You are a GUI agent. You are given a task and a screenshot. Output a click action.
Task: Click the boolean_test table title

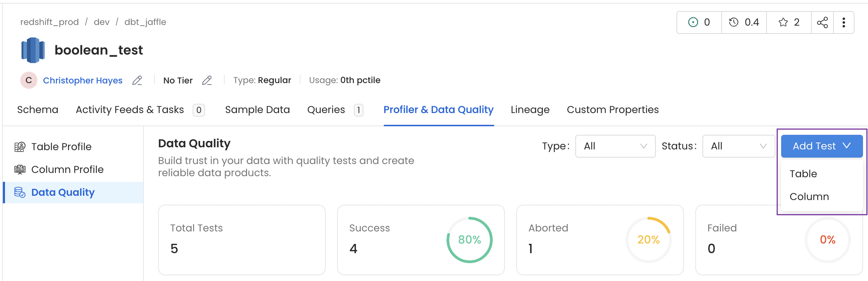coord(99,50)
